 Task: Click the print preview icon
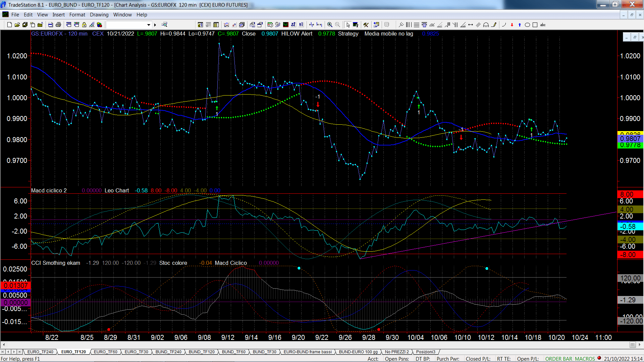click(51, 24)
